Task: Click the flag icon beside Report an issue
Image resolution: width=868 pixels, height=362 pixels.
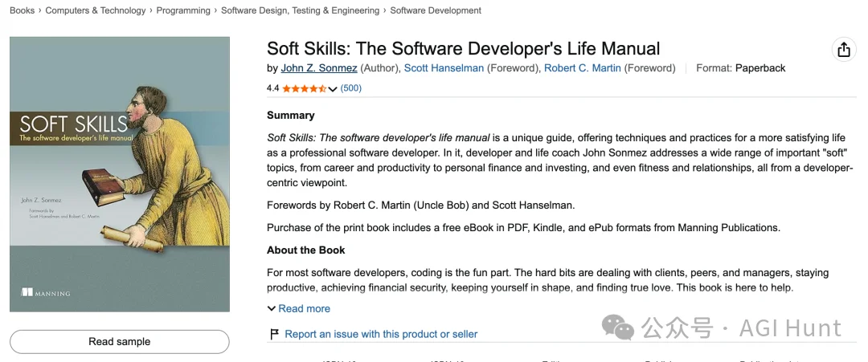Action: 274,334
